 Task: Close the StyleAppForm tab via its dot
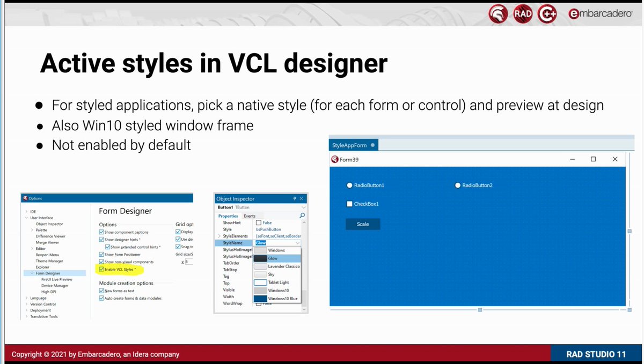click(x=373, y=145)
